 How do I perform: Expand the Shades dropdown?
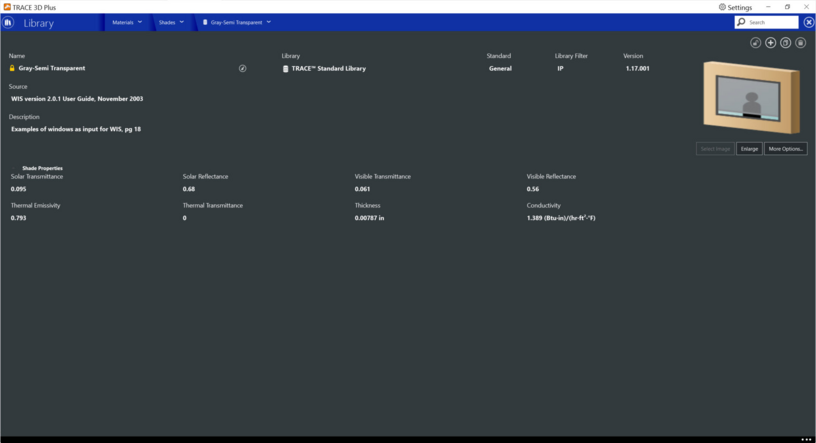click(x=171, y=22)
